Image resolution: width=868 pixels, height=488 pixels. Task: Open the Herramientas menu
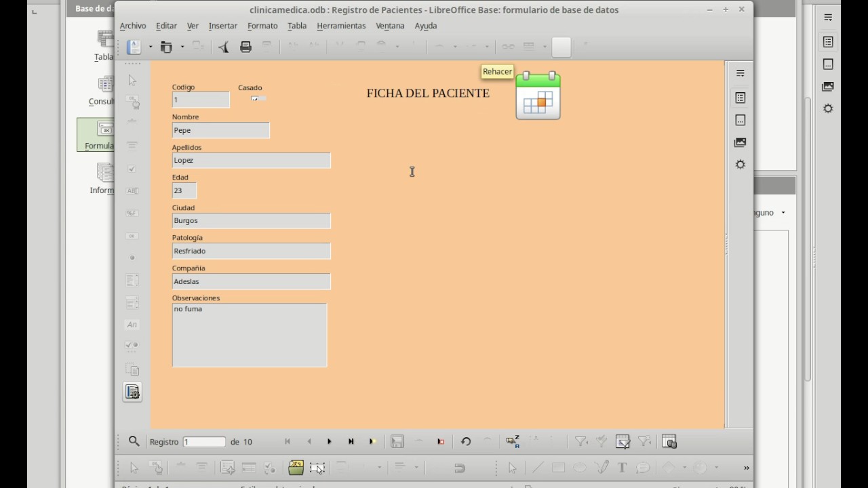[341, 26]
